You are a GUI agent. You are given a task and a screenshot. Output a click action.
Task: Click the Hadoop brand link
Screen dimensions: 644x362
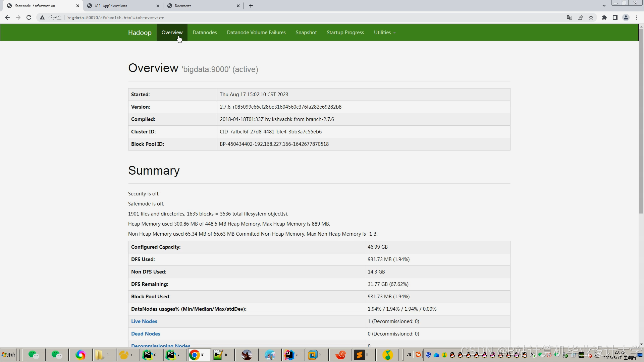click(x=140, y=33)
